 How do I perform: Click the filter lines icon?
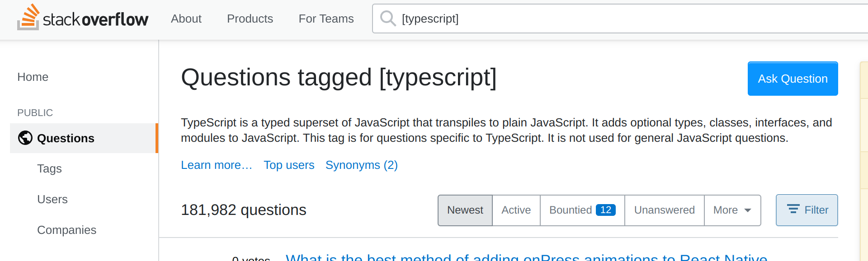pos(793,209)
